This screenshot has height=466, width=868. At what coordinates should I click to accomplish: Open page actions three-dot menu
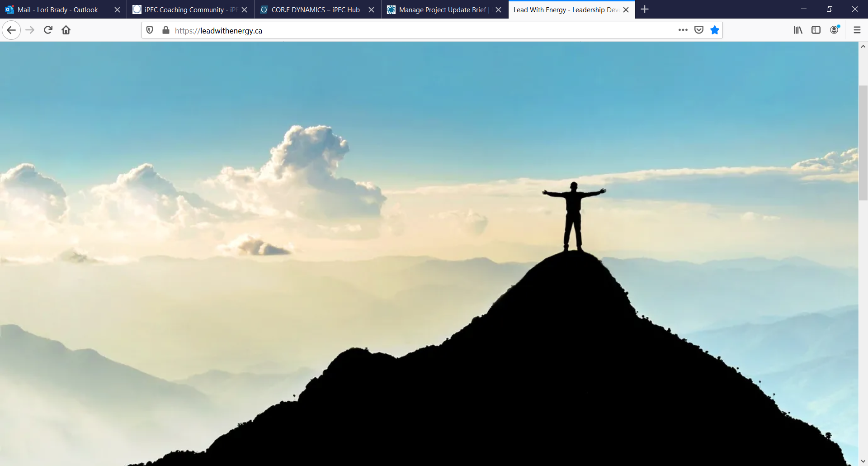[683, 30]
